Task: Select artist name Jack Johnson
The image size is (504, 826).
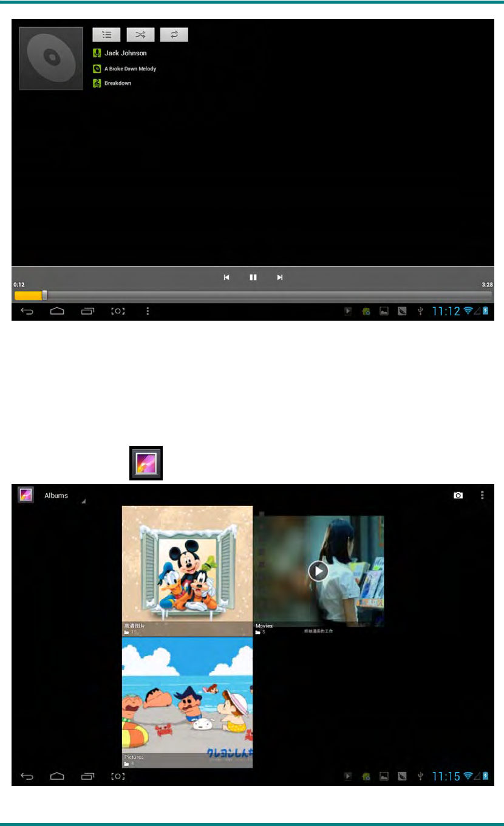Action: (125, 53)
